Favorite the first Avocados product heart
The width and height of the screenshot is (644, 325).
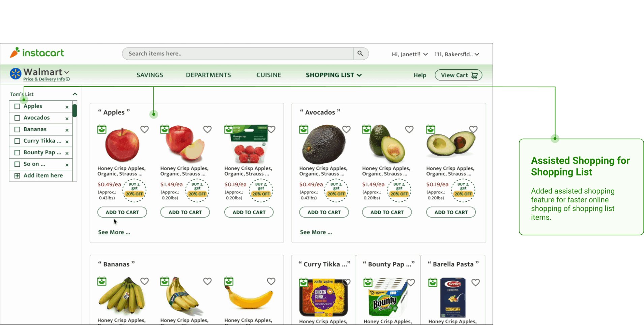coord(346,129)
